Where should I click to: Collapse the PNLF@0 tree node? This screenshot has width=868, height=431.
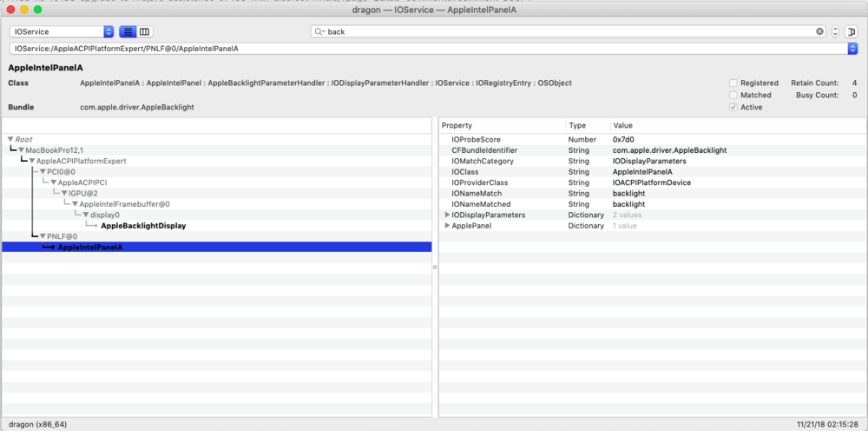pos(43,236)
